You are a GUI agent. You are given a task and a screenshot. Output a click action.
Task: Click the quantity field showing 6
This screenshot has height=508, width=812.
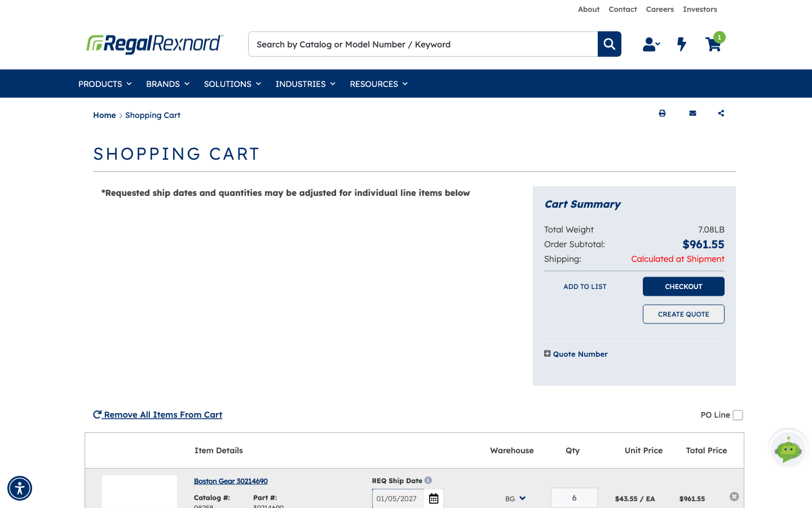574,498
